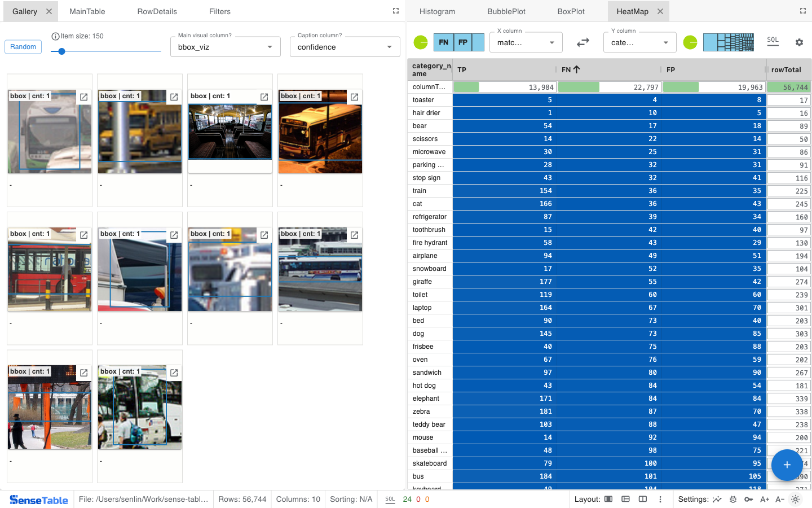The height and width of the screenshot is (508, 812).
Task: Click the API key icon in status bar
Action: click(748, 500)
